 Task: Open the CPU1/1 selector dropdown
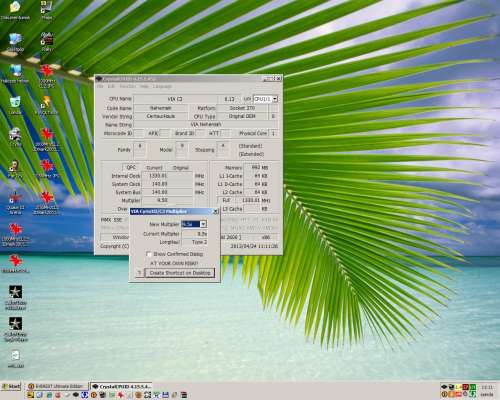tap(275, 99)
